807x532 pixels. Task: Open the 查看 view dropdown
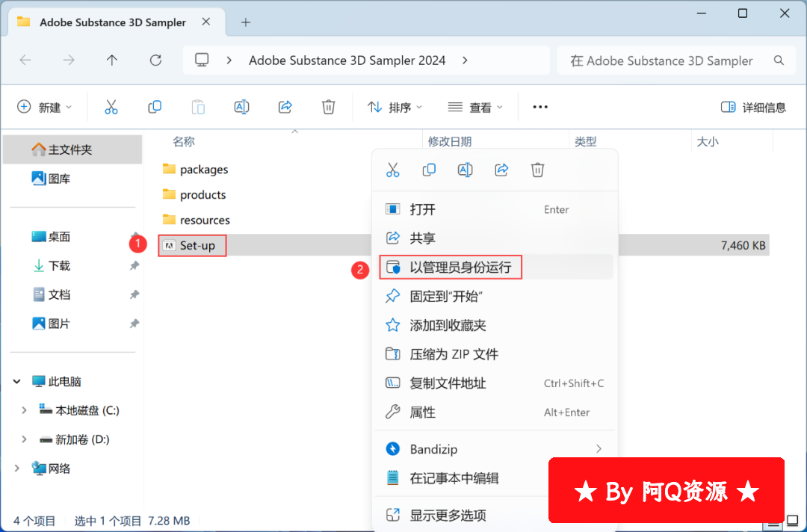pos(475,107)
